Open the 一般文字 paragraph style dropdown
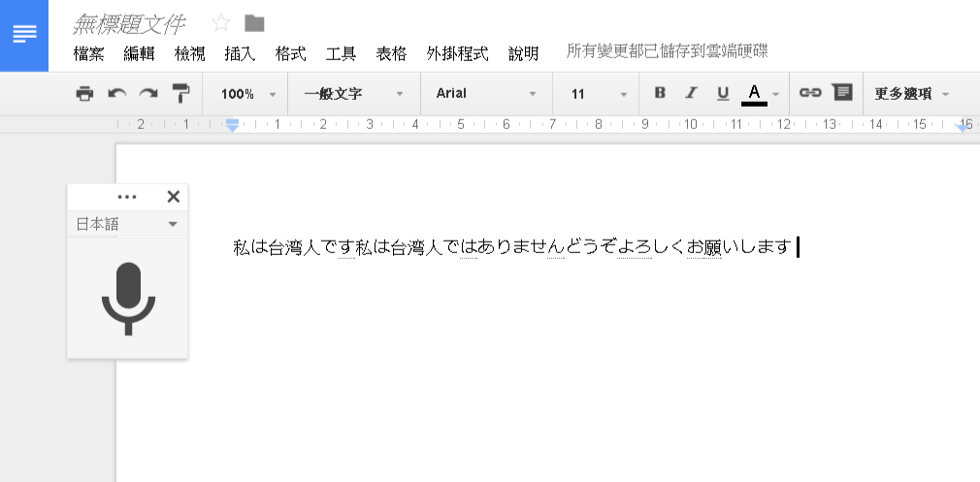 (354, 94)
